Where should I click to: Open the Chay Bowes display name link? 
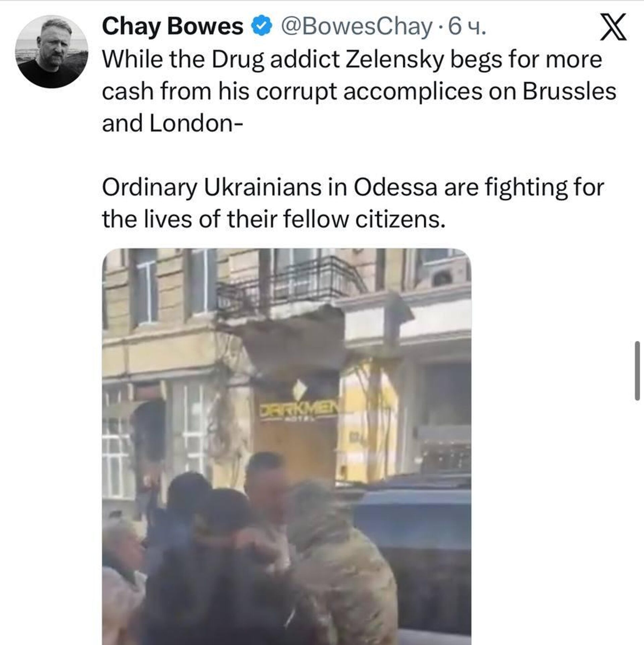click(172, 27)
